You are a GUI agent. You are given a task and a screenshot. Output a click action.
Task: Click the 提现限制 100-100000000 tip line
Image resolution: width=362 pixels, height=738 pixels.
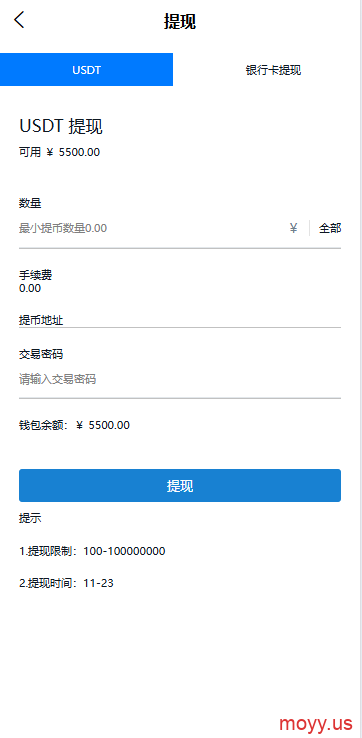point(92,551)
